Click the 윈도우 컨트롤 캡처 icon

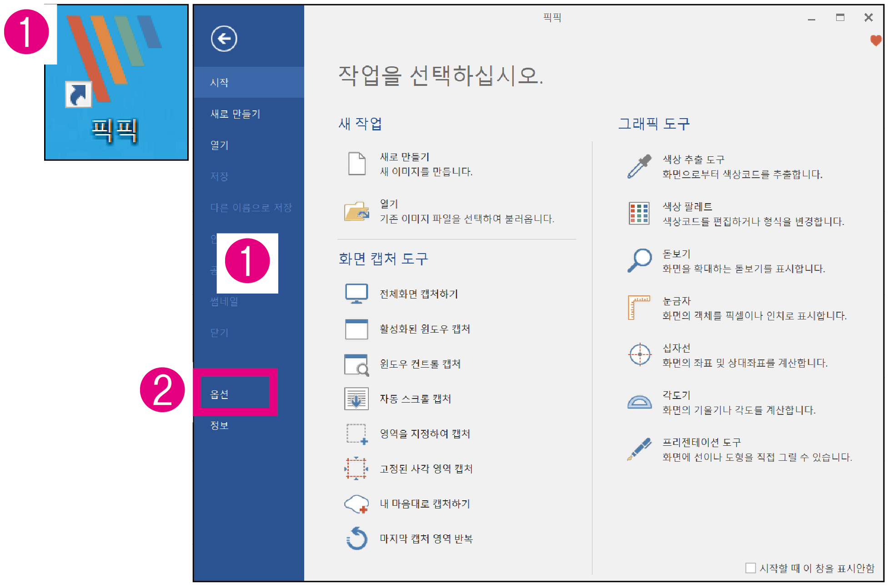(x=356, y=364)
